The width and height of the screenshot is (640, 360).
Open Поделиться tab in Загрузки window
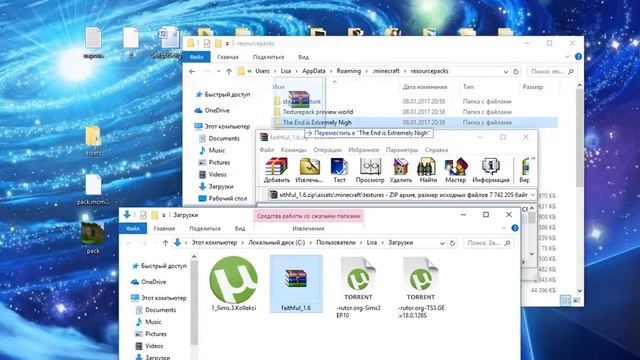point(204,229)
